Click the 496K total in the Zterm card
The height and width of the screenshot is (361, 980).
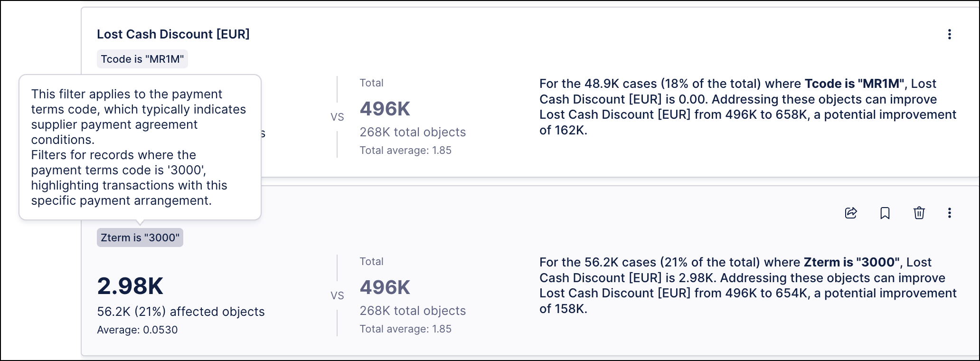pyautogui.click(x=385, y=287)
